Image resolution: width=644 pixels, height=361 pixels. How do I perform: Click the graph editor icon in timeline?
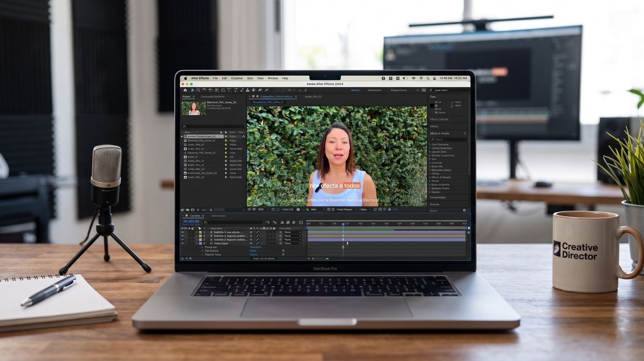[301, 222]
